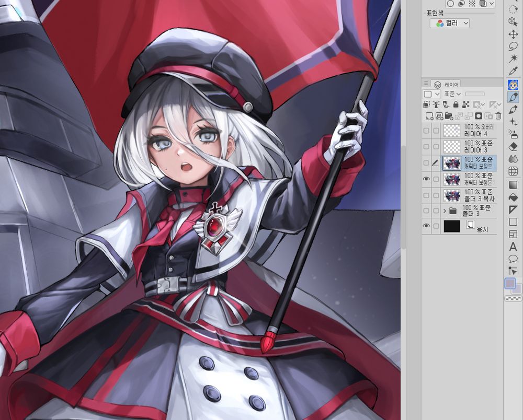Pick the sub background color swatch
The height and width of the screenshot is (420, 523).
[517, 290]
